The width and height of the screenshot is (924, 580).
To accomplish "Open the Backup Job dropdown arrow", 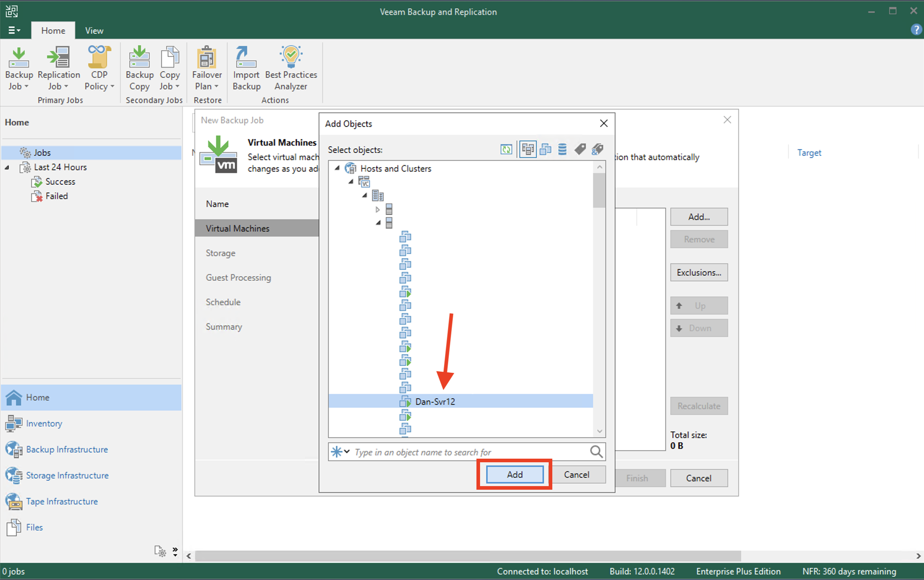I will click(x=26, y=87).
